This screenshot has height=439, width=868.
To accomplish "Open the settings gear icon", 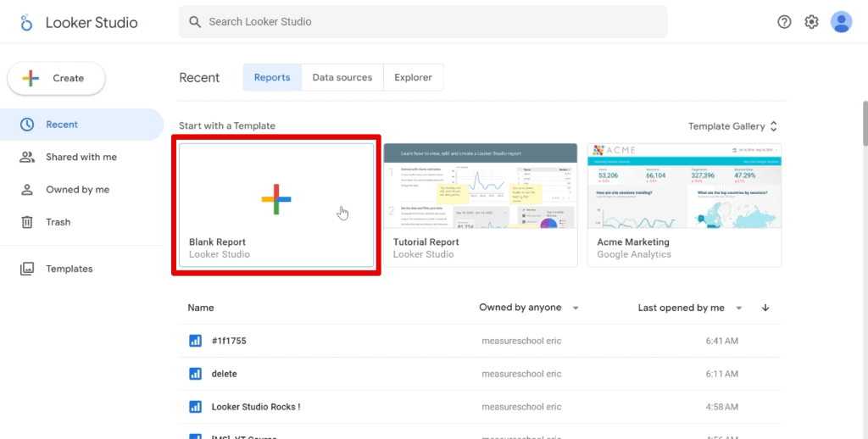I will pyautogui.click(x=811, y=21).
